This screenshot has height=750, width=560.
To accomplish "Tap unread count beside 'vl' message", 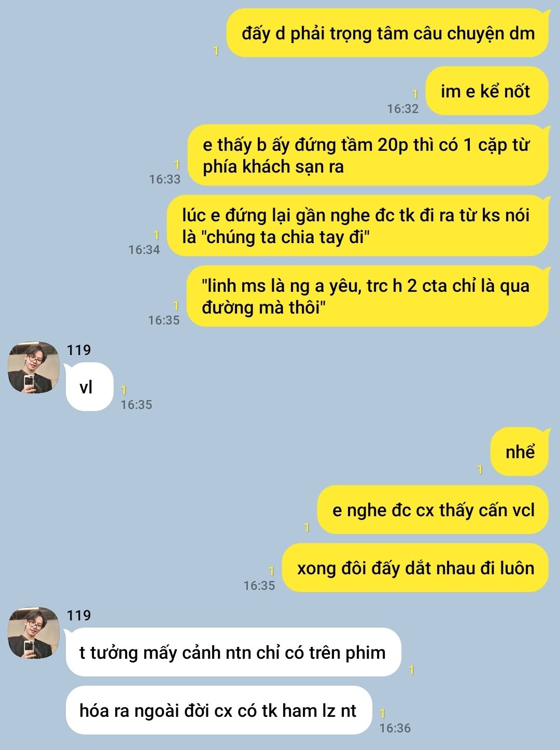I will point(123,390).
